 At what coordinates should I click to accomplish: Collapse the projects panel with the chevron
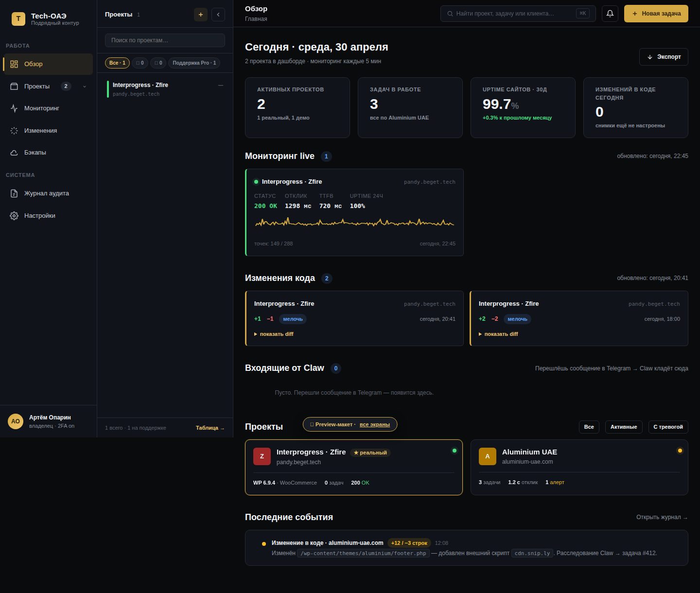coord(218,15)
